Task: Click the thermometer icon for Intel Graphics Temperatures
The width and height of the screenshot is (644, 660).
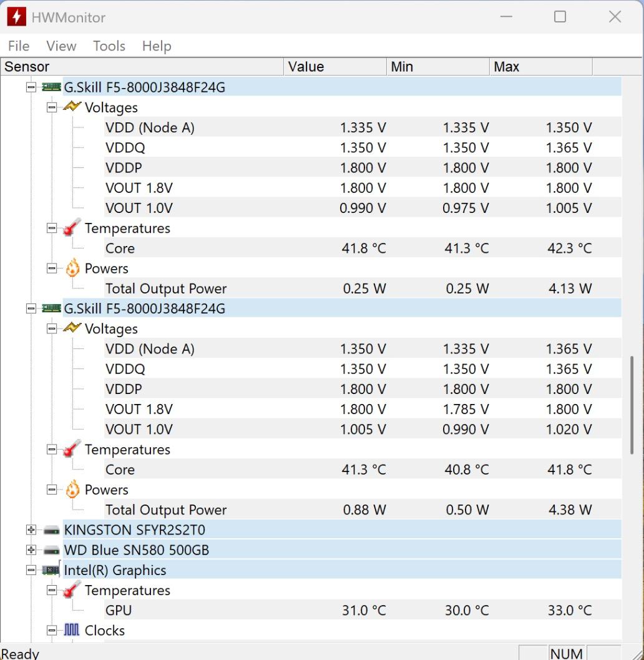Action: coord(72,591)
